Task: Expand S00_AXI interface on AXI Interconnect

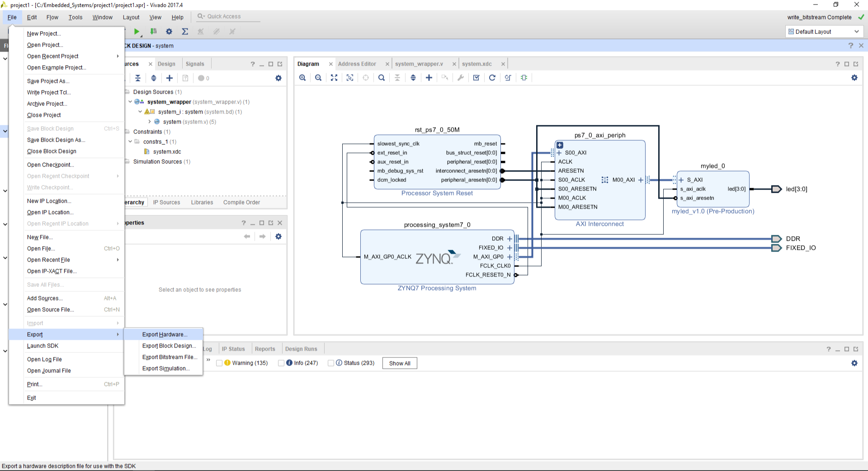Action: [559, 152]
